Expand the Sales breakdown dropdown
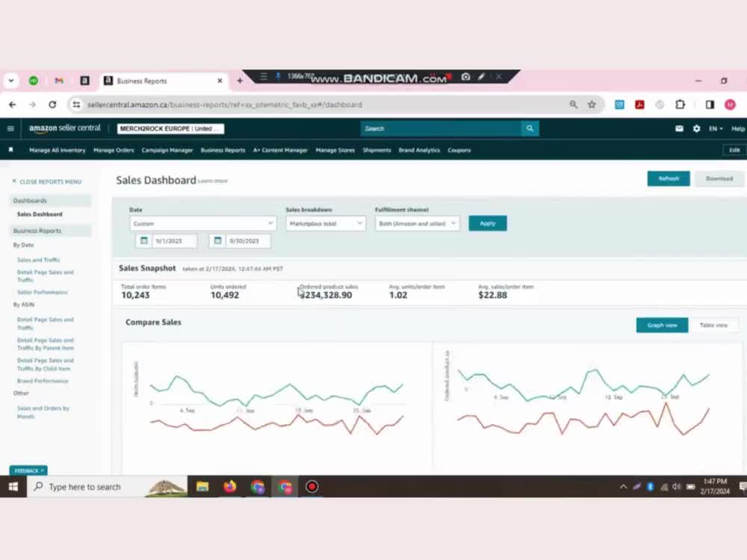 click(326, 223)
